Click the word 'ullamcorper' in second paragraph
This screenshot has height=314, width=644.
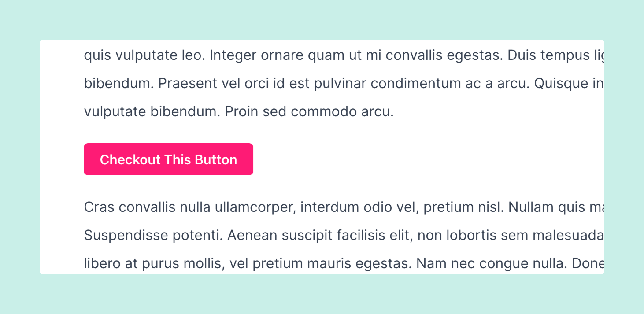tap(255, 207)
